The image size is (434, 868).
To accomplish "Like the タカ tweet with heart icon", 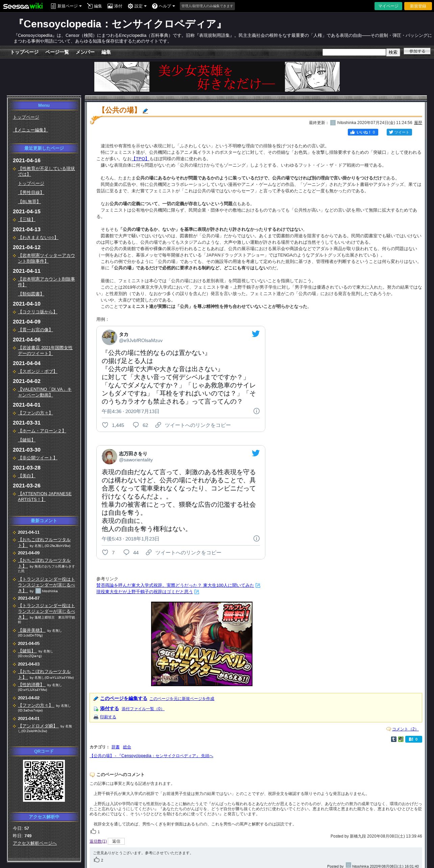I will coord(105,425).
